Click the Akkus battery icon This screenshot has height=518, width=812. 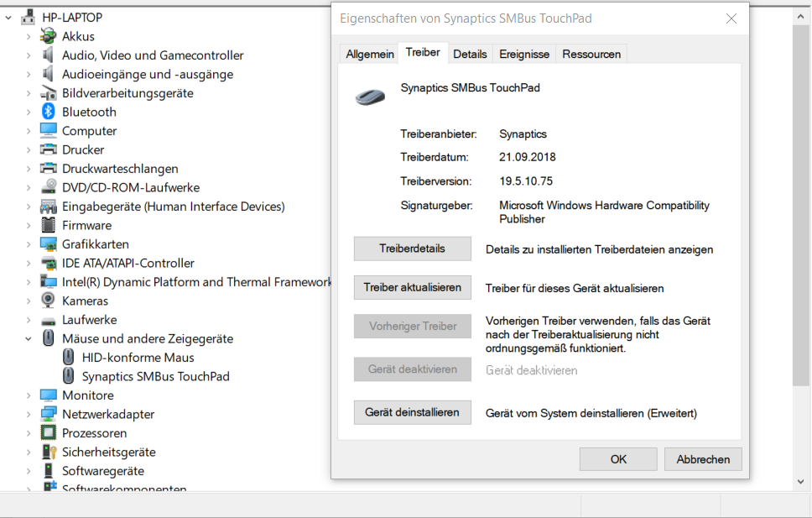48,36
